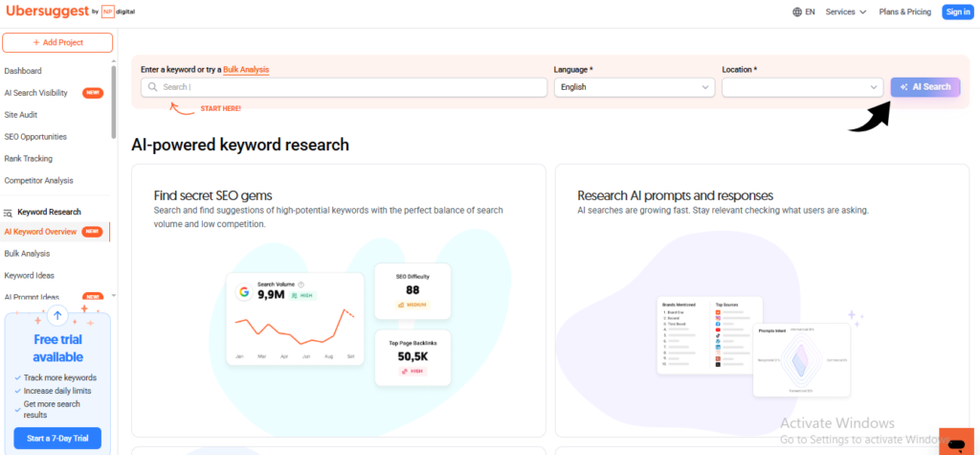This screenshot has height=455, width=980.
Task: Click the Search Volume help icon
Action: pos(301,284)
